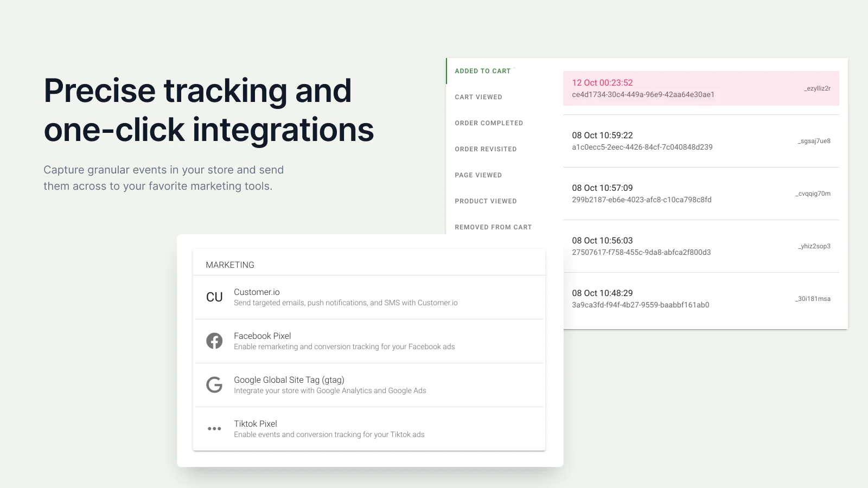
Task: Click the _sgsaj7ue8 label
Action: click(x=814, y=141)
